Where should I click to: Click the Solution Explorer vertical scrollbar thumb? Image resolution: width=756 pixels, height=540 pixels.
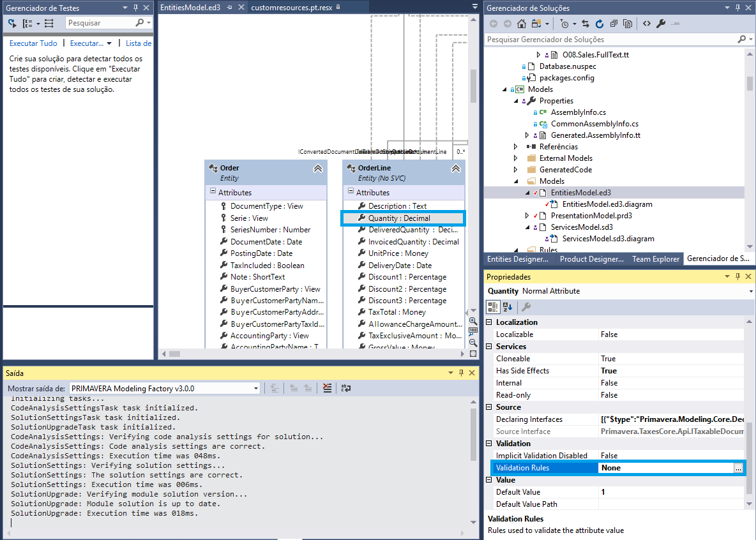[750, 83]
